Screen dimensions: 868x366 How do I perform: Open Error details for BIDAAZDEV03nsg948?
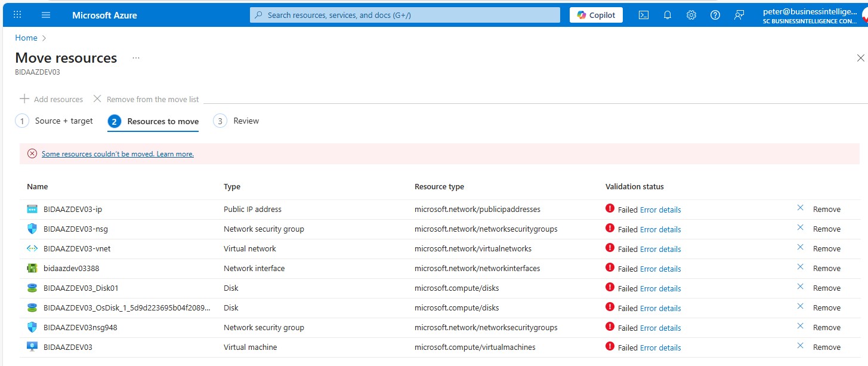click(x=660, y=328)
